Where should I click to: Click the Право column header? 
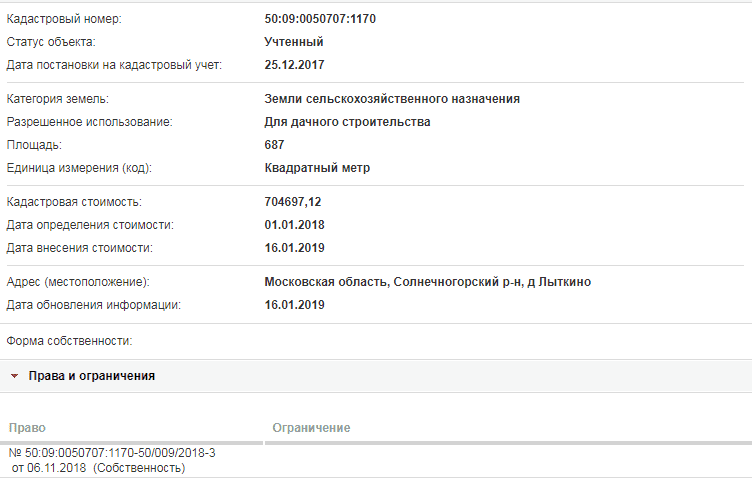[x=27, y=428]
